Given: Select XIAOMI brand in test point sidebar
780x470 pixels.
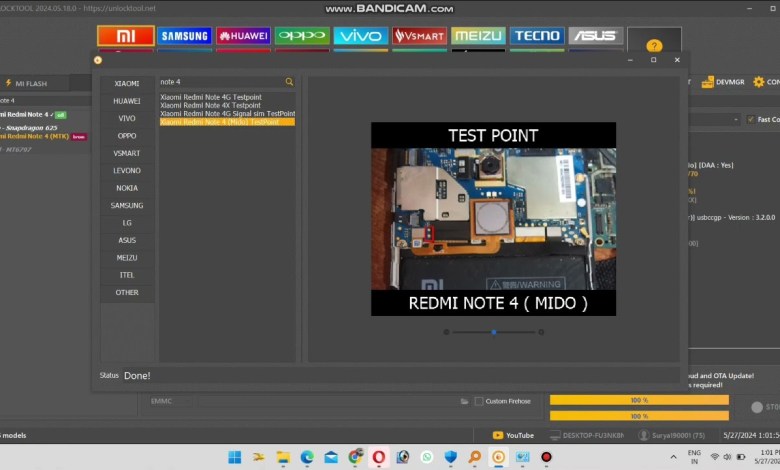Looking at the screenshot, I should click(x=127, y=84).
